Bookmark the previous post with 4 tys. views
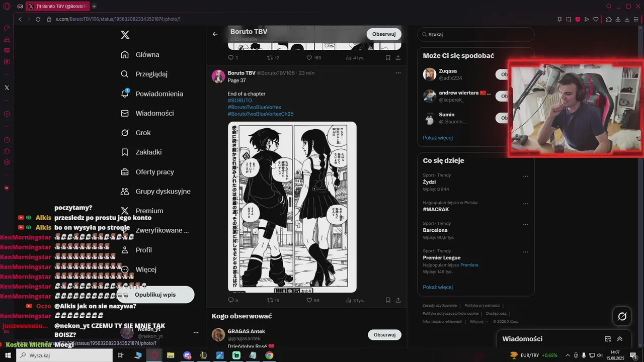 pyautogui.click(x=388, y=58)
